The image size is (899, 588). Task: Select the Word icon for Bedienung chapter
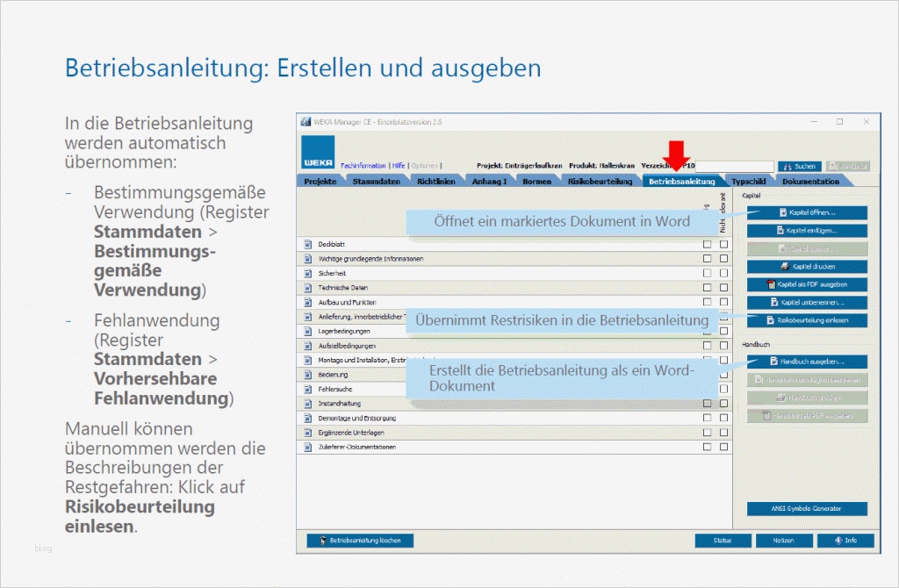click(x=306, y=375)
